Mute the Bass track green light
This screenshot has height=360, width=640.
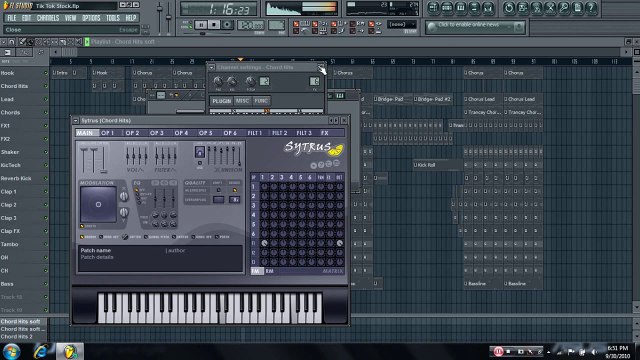[x=46, y=284]
